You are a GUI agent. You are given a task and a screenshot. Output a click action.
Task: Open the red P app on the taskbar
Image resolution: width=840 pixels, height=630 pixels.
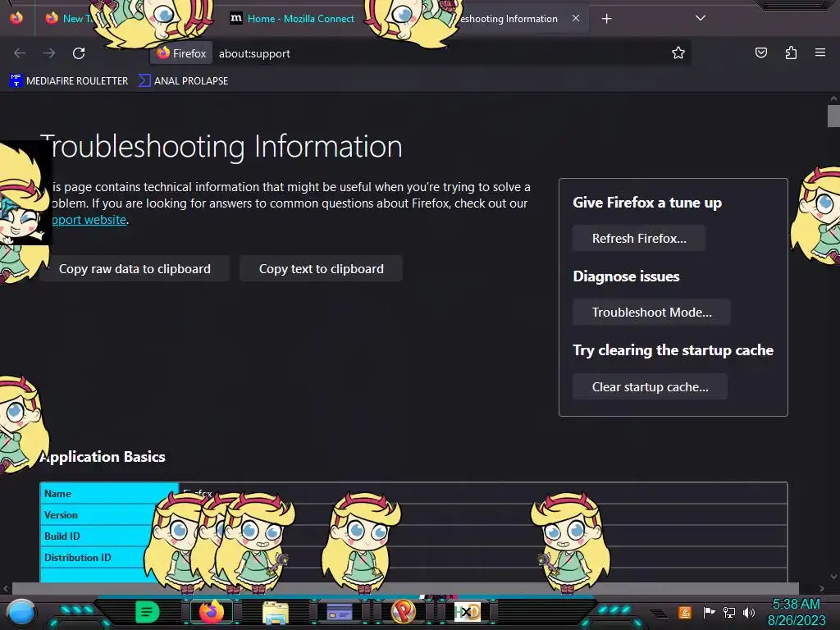[404, 612]
